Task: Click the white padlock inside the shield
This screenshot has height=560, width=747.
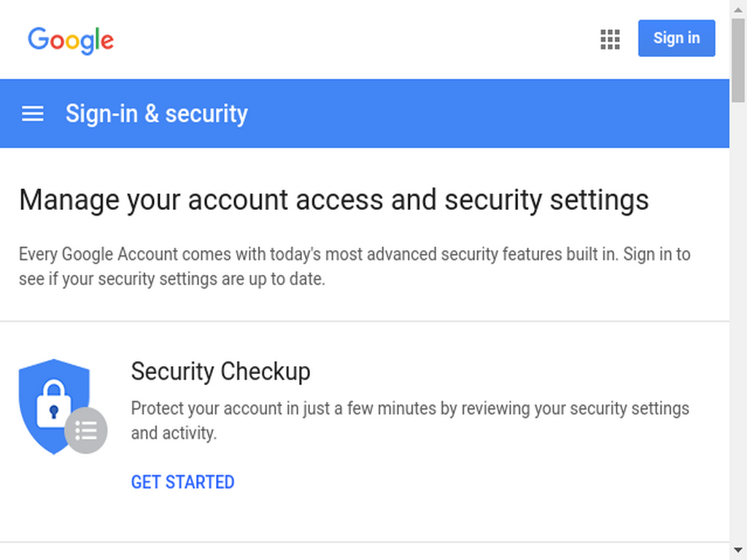Action: coord(54,404)
